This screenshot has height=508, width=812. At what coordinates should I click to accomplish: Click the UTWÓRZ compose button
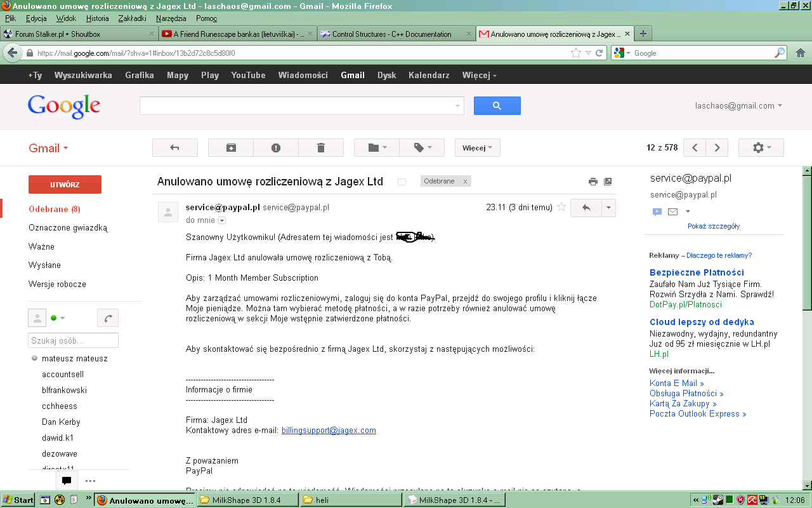click(x=65, y=185)
